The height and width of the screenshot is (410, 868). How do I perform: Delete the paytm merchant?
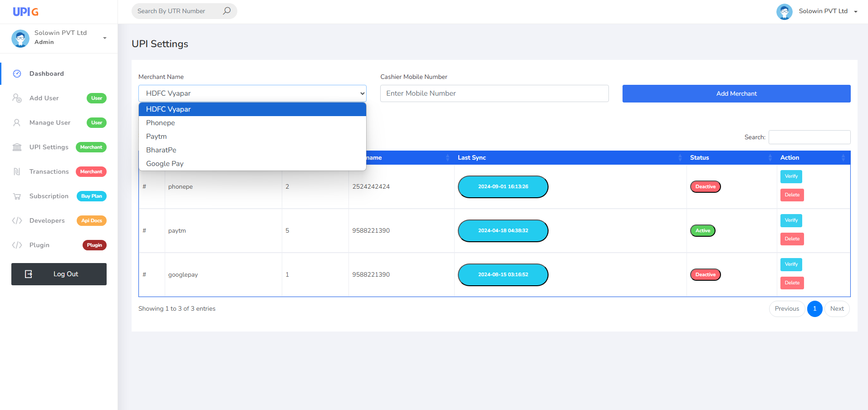[792, 239]
